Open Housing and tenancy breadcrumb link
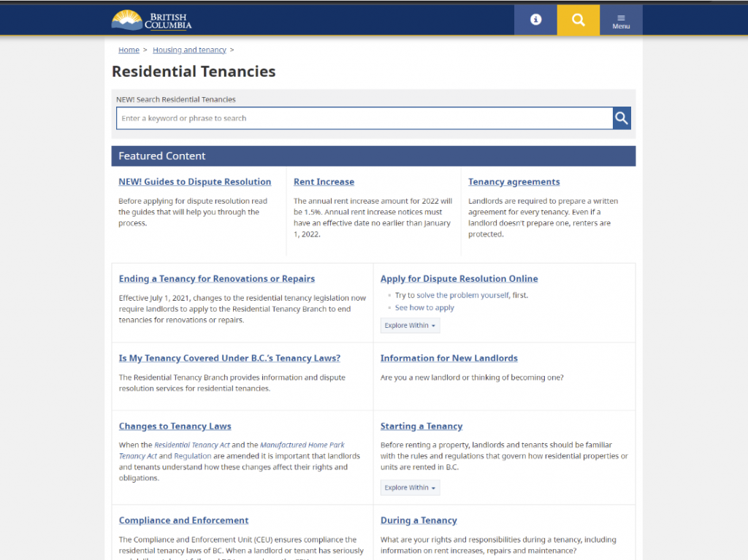The image size is (748, 560). pyautogui.click(x=189, y=50)
